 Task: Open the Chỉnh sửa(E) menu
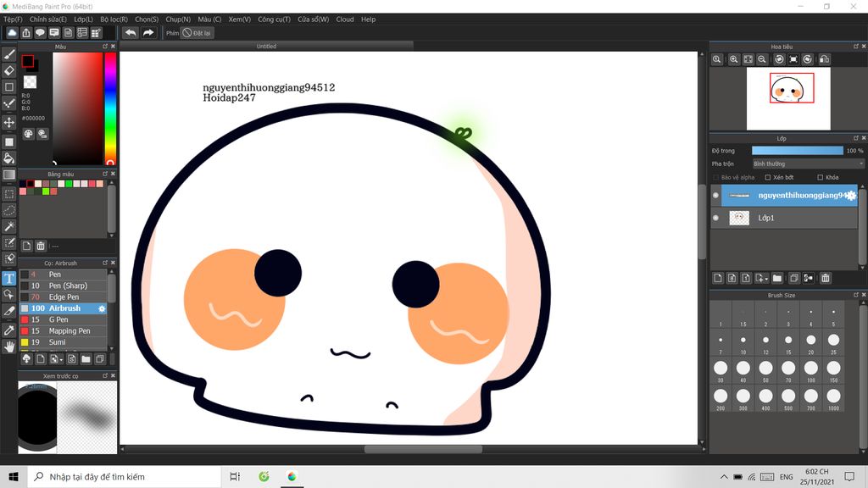click(48, 19)
